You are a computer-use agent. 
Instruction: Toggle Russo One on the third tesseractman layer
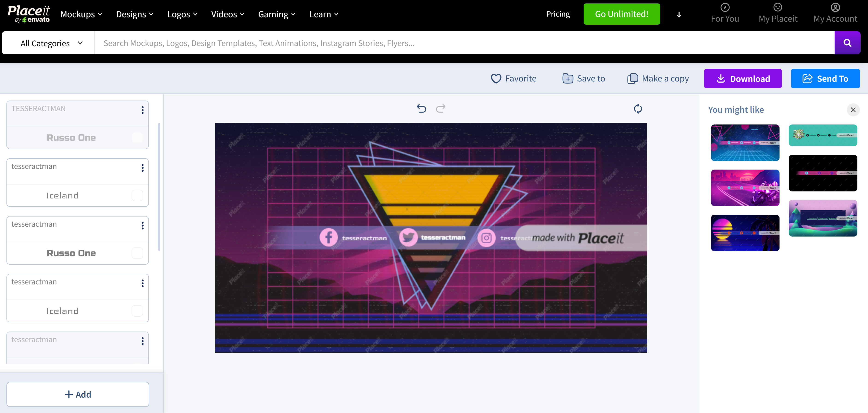click(x=137, y=253)
